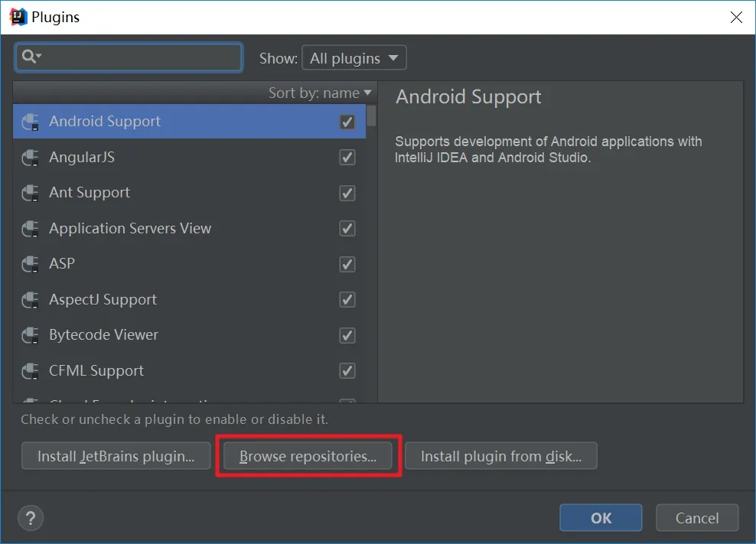Close the Plugins dialog
Screen dimensions: 756x544
point(736,18)
